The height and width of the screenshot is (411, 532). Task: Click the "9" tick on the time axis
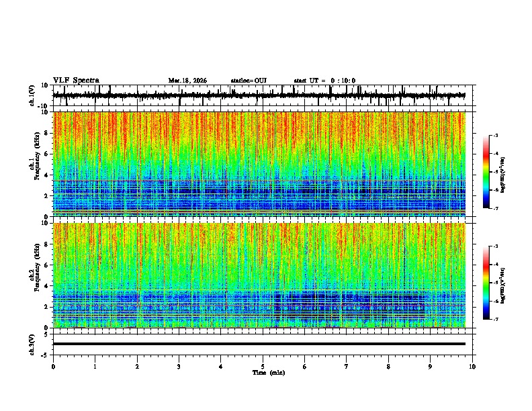(430, 367)
